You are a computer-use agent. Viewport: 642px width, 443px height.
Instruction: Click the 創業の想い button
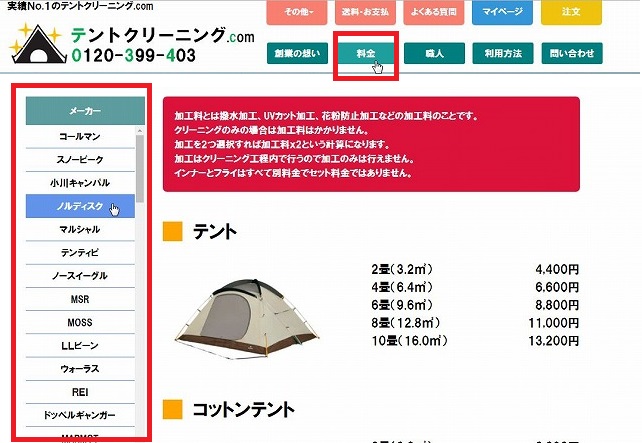[297, 53]
